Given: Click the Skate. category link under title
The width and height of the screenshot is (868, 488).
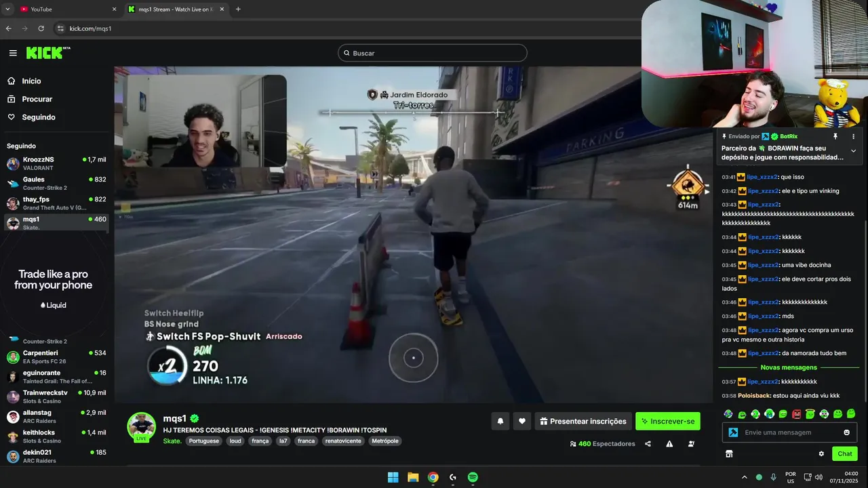Looking at the screenshot, I should (172, 441).
